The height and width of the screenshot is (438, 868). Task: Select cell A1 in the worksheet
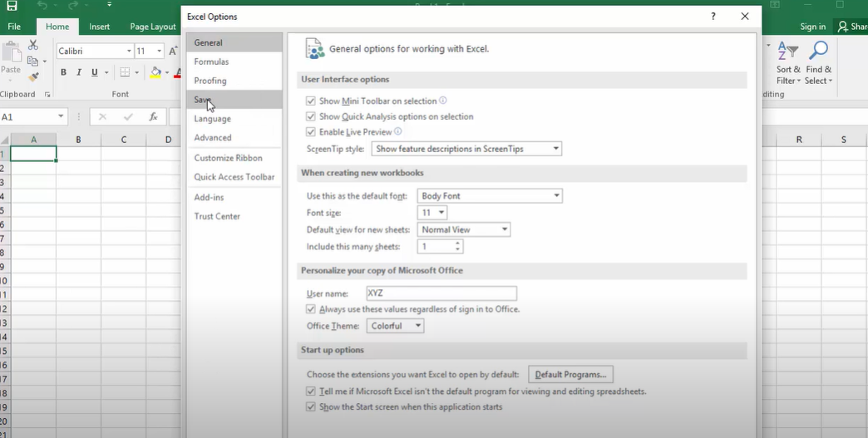pos(33,154)
